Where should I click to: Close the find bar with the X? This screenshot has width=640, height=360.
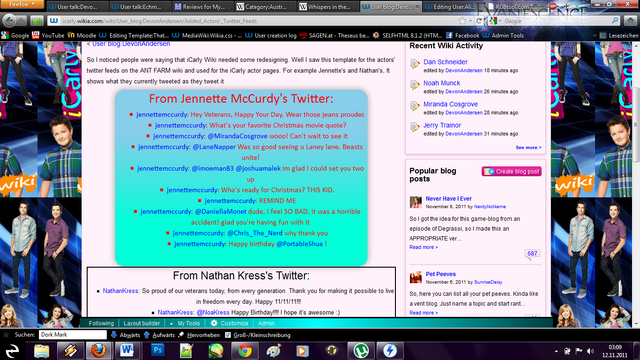(6, 335)
